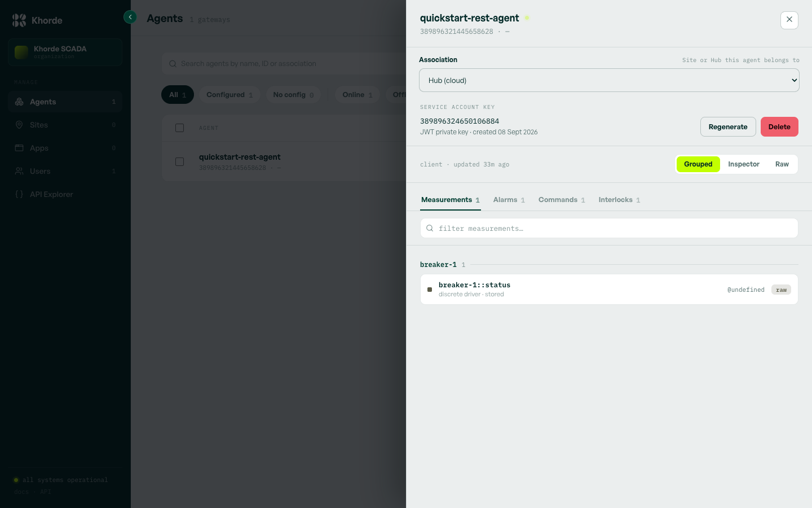Click the breaker-1::status square status icon

(430, 290)
